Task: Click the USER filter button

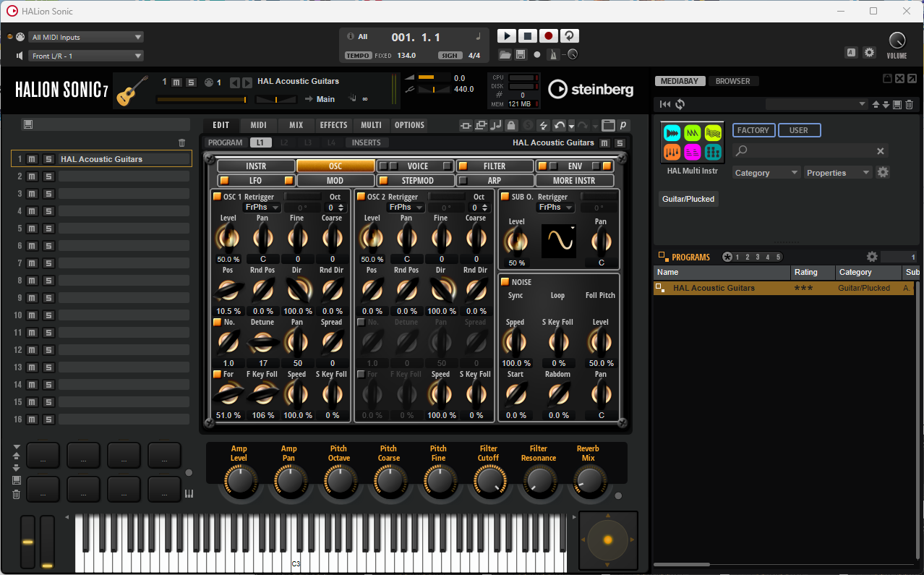Action: 799,130
